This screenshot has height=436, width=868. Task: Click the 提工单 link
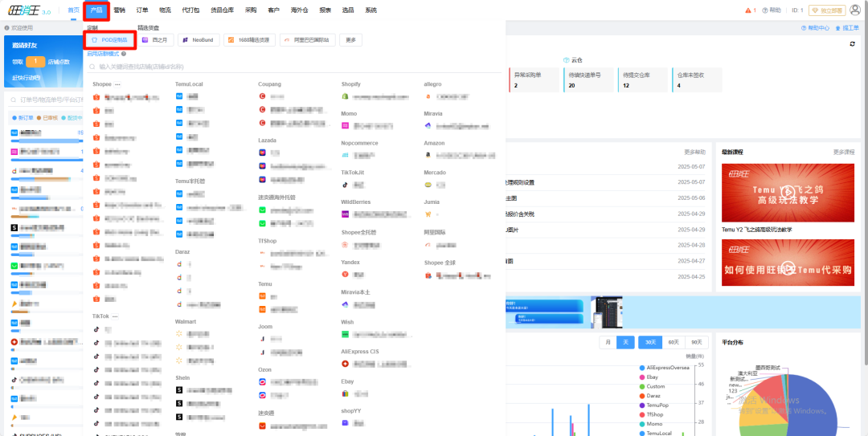(x=848, y=27)
